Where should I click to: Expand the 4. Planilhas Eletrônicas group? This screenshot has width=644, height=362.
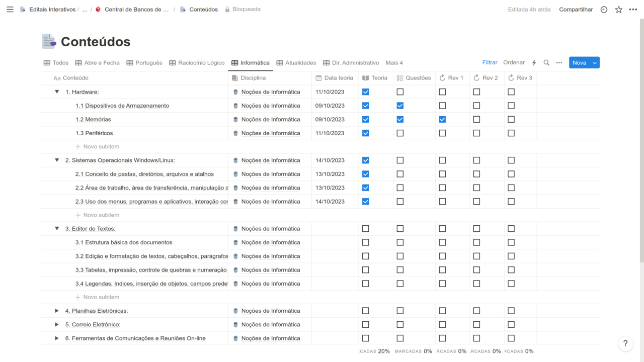[x=57, y=311]
